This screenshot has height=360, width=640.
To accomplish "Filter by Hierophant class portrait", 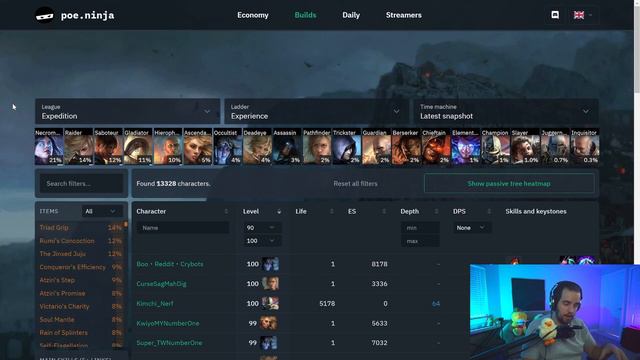I will [x=168, y=147].
